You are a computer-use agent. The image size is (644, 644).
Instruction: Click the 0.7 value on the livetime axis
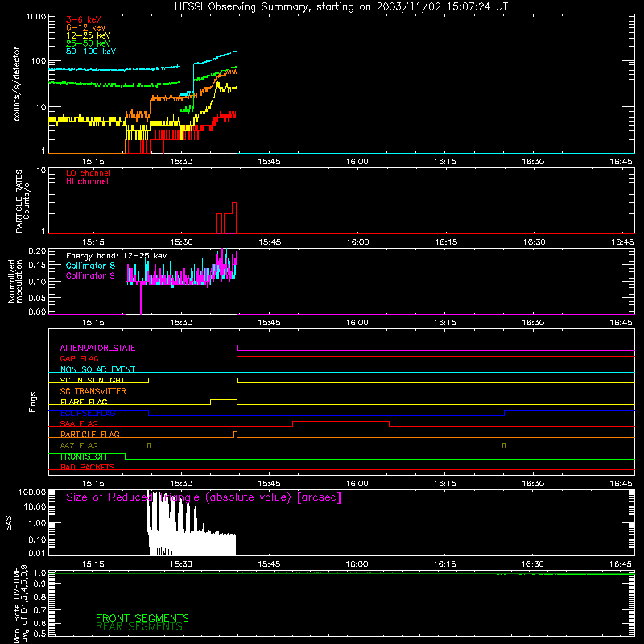pyautogui.click(x=39, y=609)
